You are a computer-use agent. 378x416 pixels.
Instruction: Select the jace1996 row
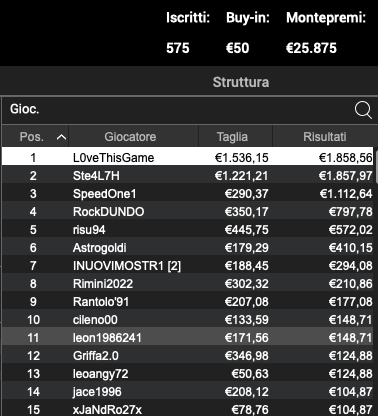pos(187,391)
